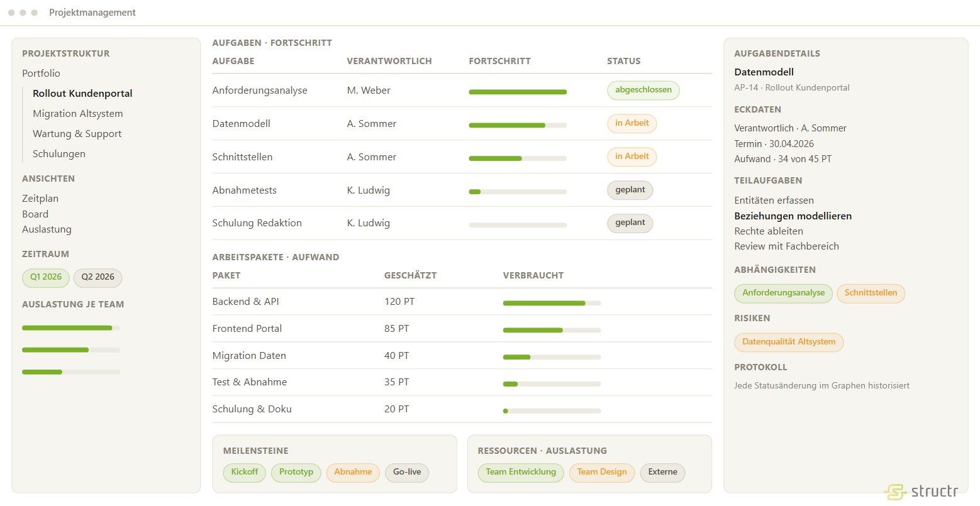This screenshot has height=506, width=980.
Task: Select the Kickoff milestone chip
Action: click(x=245, y=473)
